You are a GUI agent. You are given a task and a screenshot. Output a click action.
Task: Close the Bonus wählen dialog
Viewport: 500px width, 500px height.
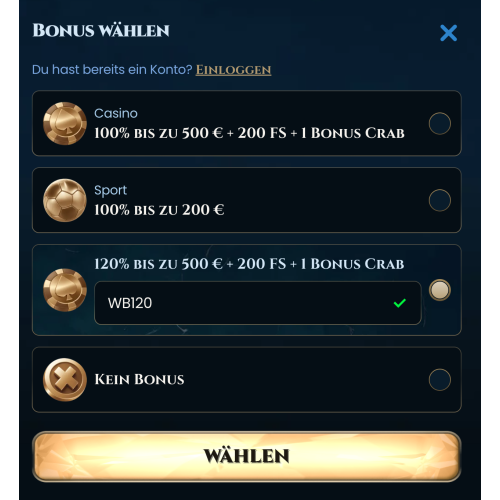448,33
